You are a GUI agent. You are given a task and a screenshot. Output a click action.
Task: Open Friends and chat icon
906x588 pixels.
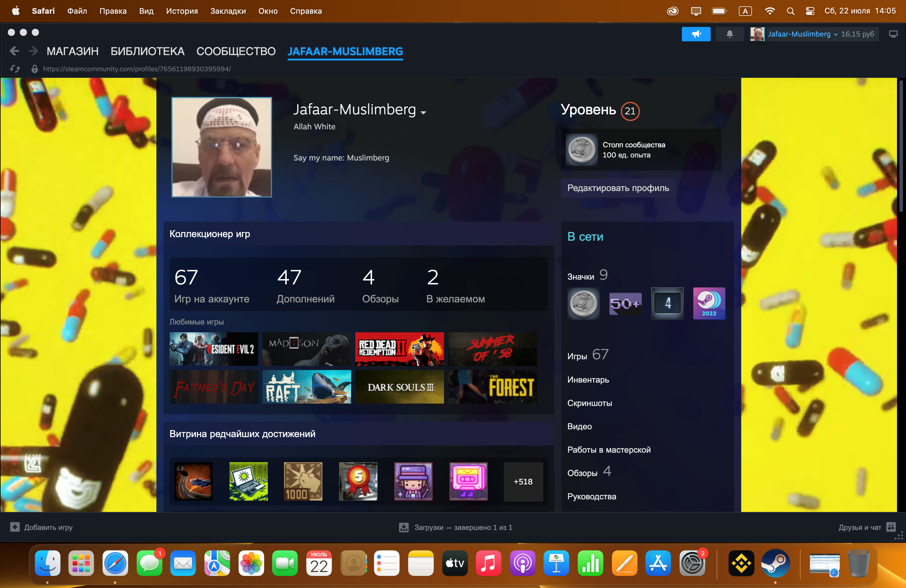point(891,527)
